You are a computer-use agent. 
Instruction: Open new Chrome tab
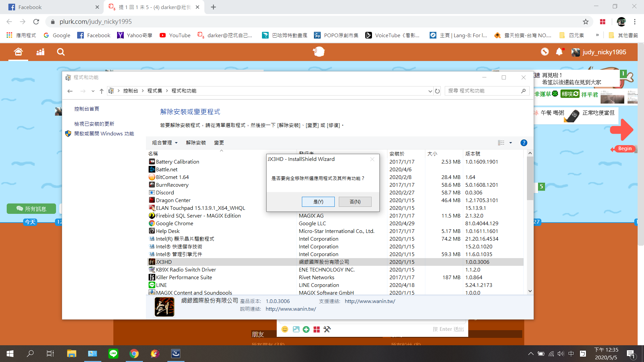tap(213, 7)
